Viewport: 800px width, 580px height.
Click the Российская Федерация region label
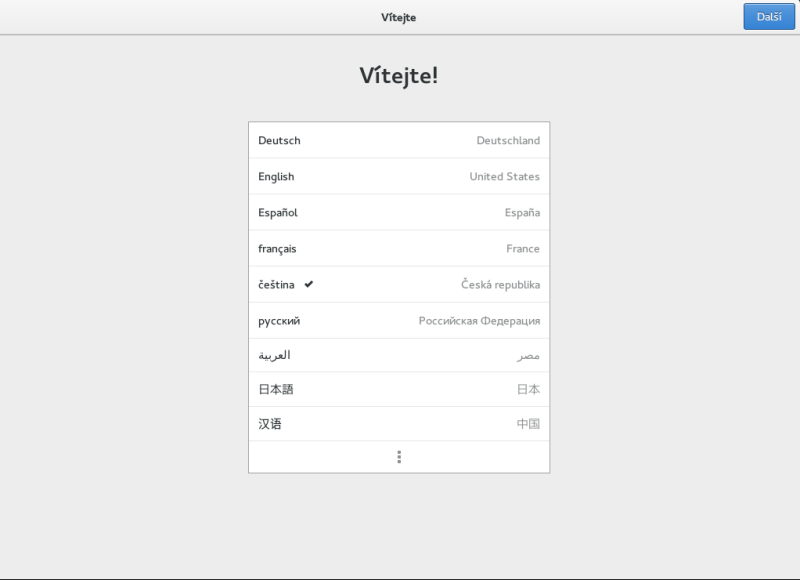[x=479, y=321]
